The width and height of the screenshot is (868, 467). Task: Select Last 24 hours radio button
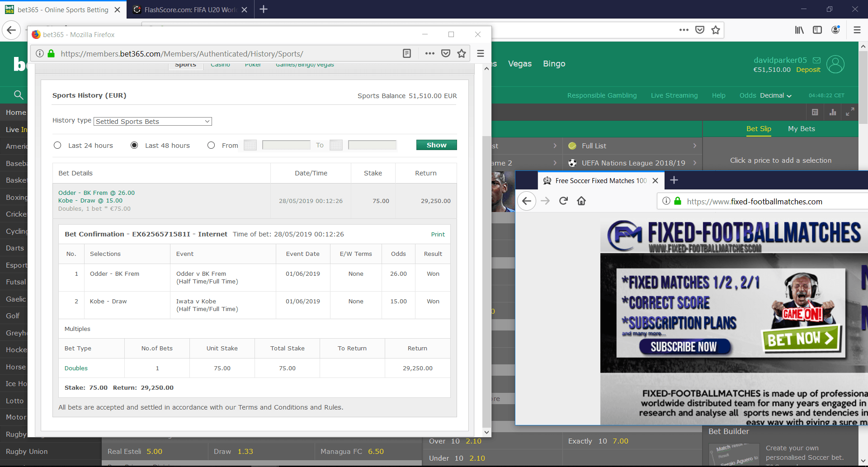57,145
